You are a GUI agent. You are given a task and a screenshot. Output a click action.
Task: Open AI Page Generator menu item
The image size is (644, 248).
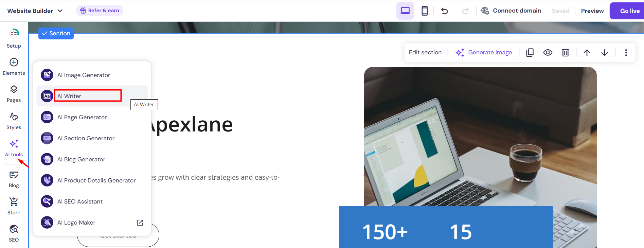(92, 117)
